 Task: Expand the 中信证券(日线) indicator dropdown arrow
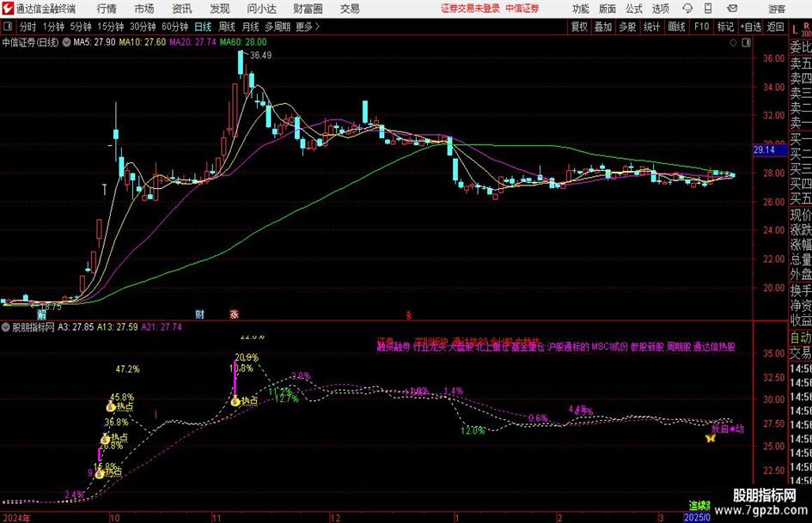pyautogui.click(x=66, y=42)
